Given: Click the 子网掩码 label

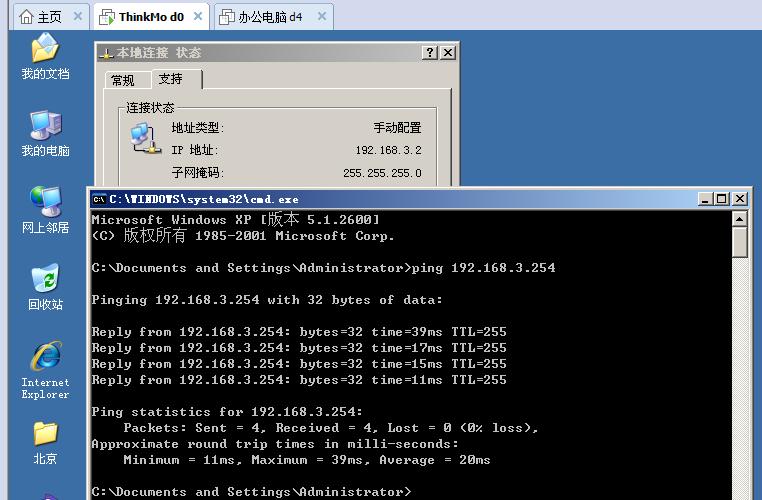Looking at the screenshot, I should tap(197, 172).
